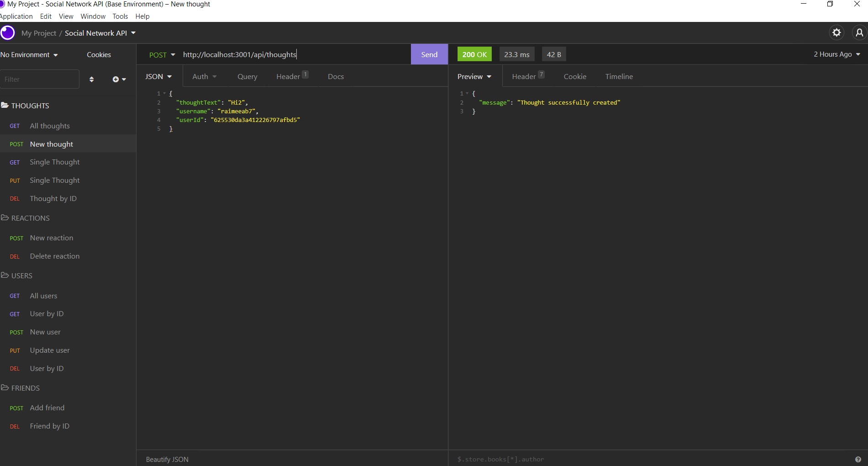Open the Help menu
Image resolution: width=868 pixels, height=466 pixels.
tap(142, 16)
